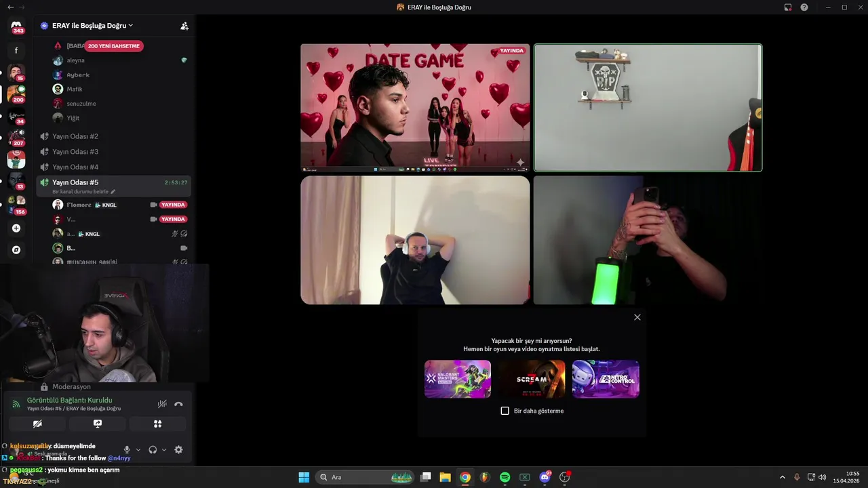Start the Nitro Control activity card
Screen dimensions: 868x488
coord(606,379)
